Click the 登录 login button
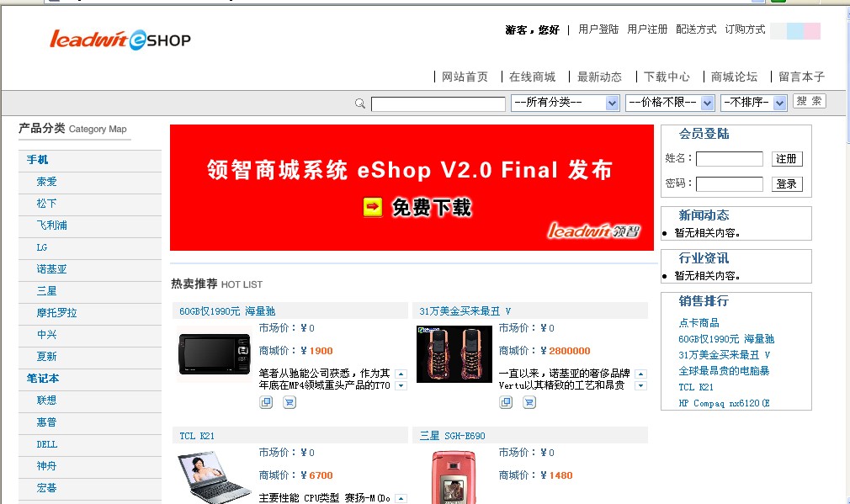 click(787, 184)
